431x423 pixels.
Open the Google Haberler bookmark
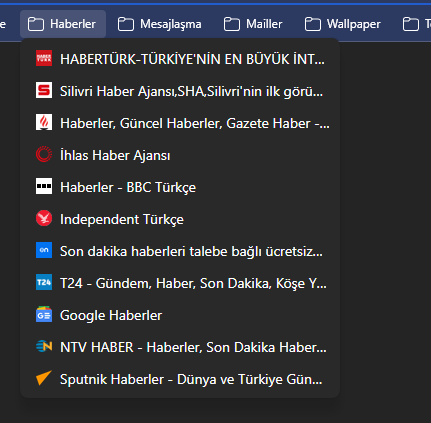pos(180,315)
